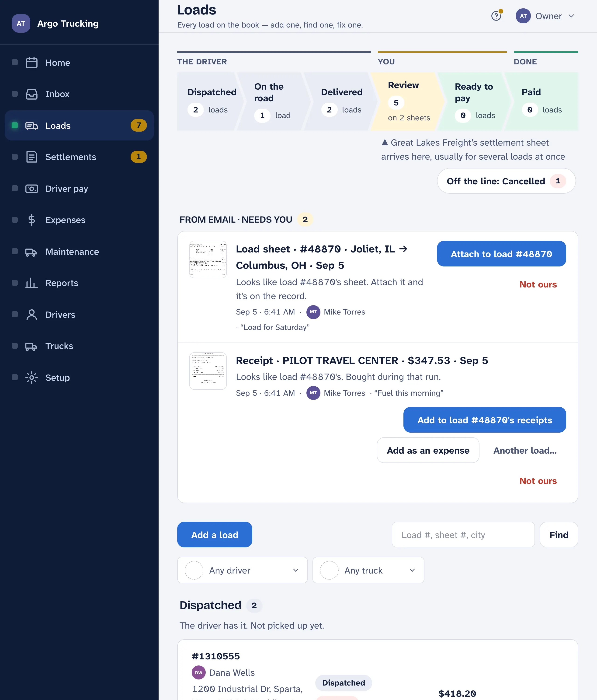
Task: Open the Driver pay cash icon
Action: [x=32, y=189]
